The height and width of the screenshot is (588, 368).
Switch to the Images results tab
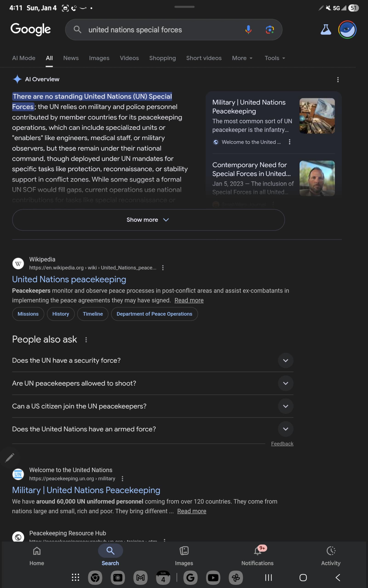point(99,58)
